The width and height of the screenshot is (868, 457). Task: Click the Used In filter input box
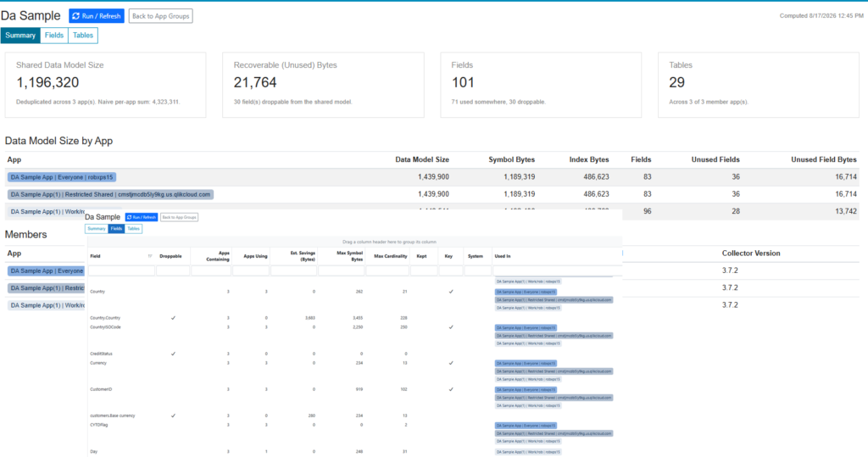[558, 270]
